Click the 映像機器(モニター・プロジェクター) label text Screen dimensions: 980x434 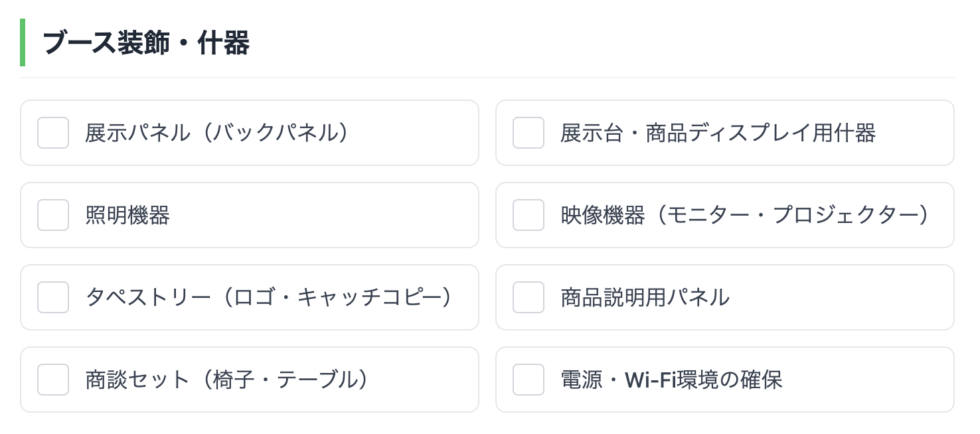point(745,215)
